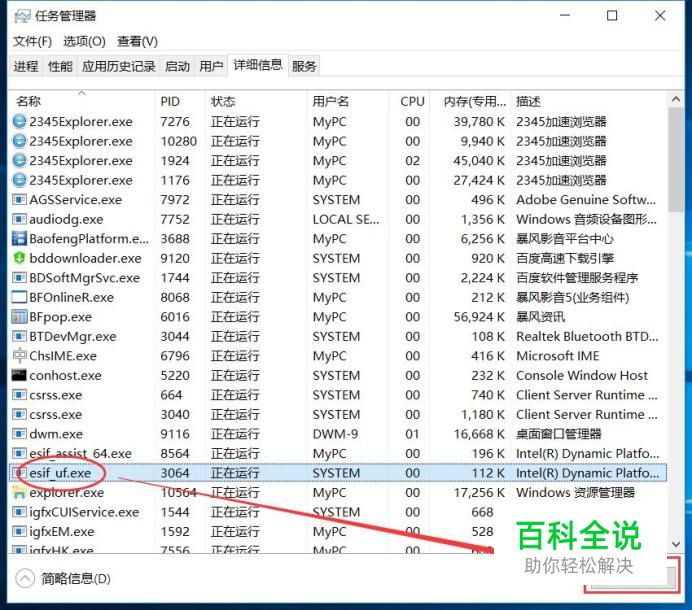The width and height of the screenshot is (692, 610).
Task: Click the 2345Explorer.exe icon with PID 7276
Action: pyautogui.click(x=19, y=121)
